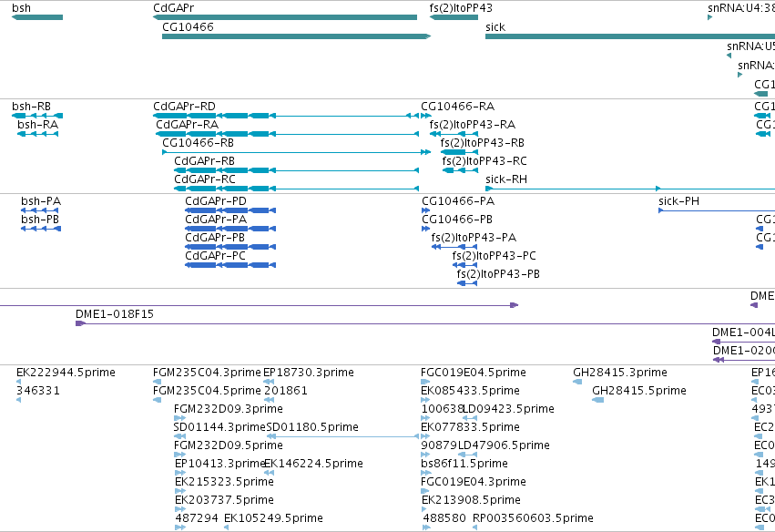Click the EK105249.5prime EST glyph
Screen dimensions: 775x532
(x=227, y=528)
